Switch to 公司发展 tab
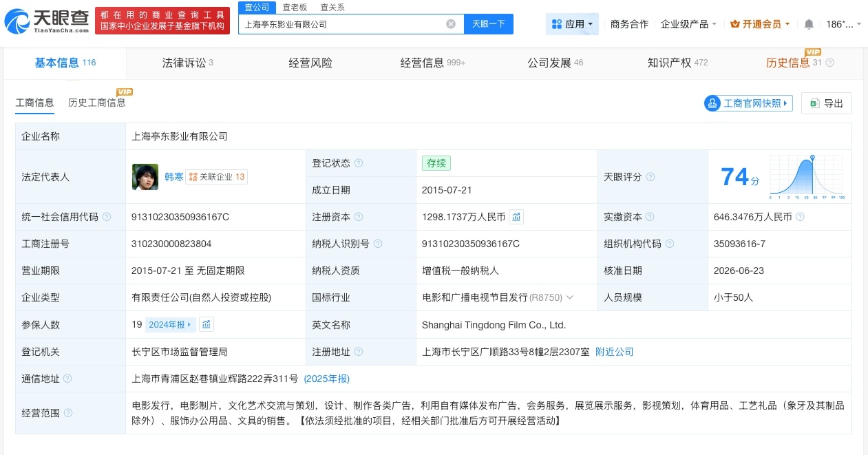 555,63
